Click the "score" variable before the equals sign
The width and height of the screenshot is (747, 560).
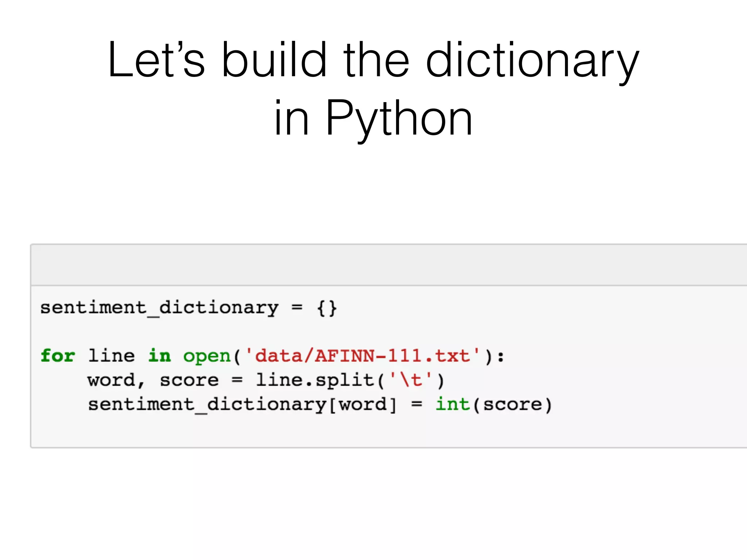pyautogui.click(x=189, y=380)
